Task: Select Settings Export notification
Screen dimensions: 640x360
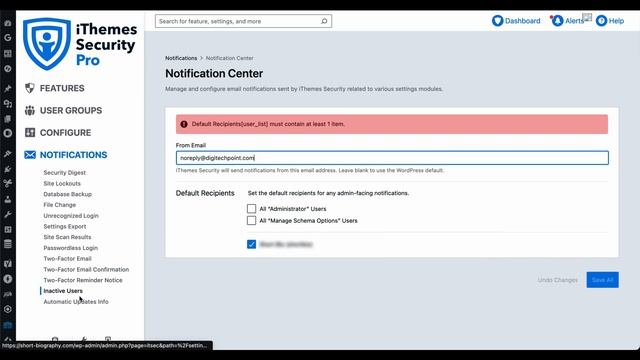Action: (x=64, y=226)
